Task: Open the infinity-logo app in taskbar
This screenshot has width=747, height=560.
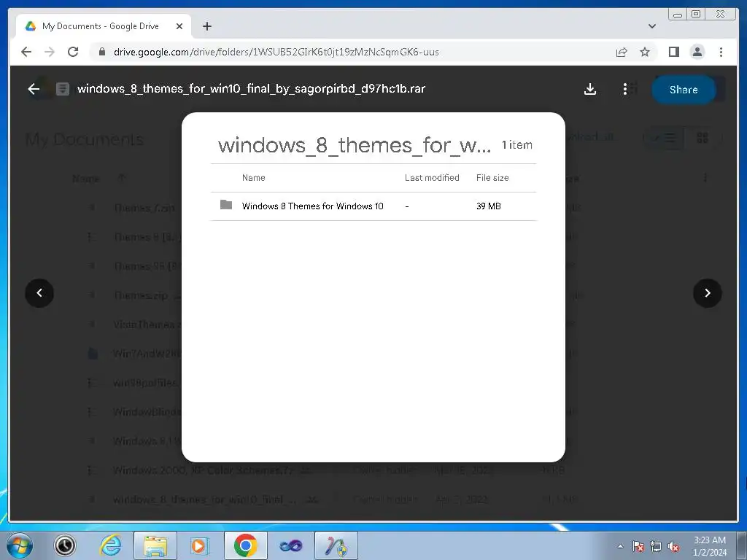Action: 290,545
